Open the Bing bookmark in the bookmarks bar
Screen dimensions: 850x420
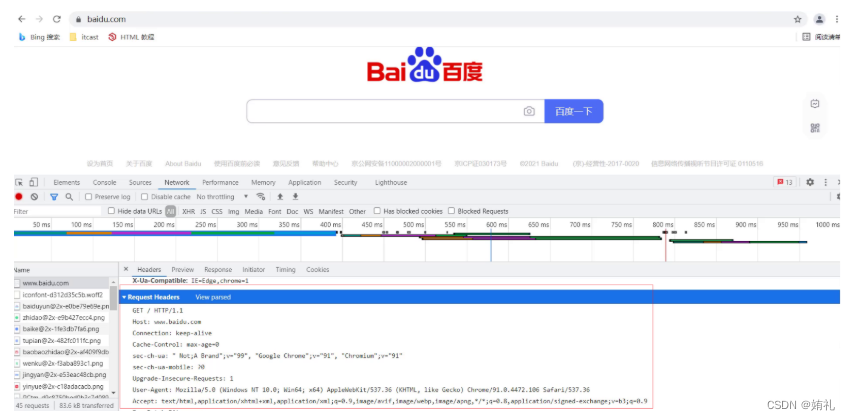39,37
